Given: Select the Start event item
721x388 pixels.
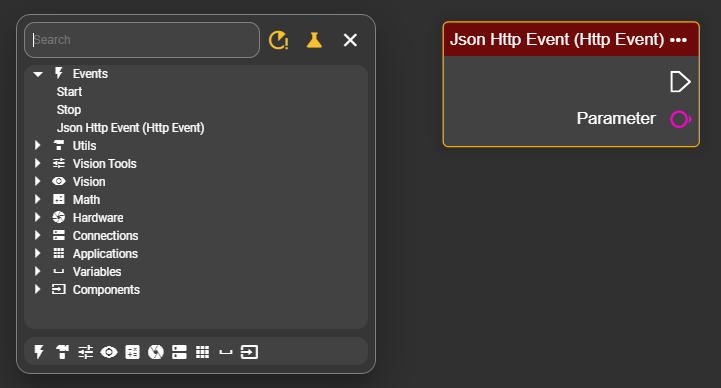Looking at the screenshot, I should (x=69, y=91).
